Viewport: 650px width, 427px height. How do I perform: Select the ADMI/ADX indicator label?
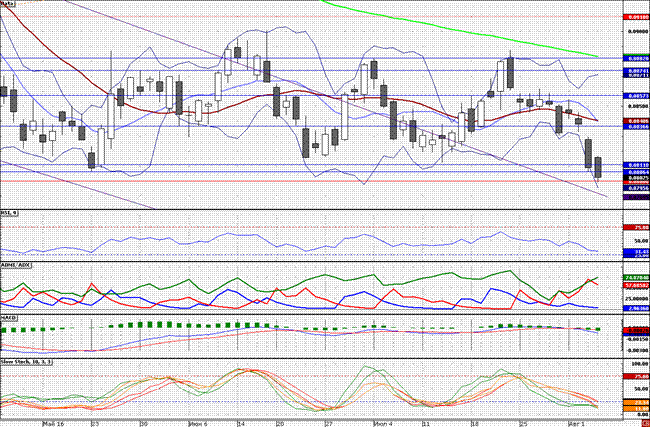[16, 264]
